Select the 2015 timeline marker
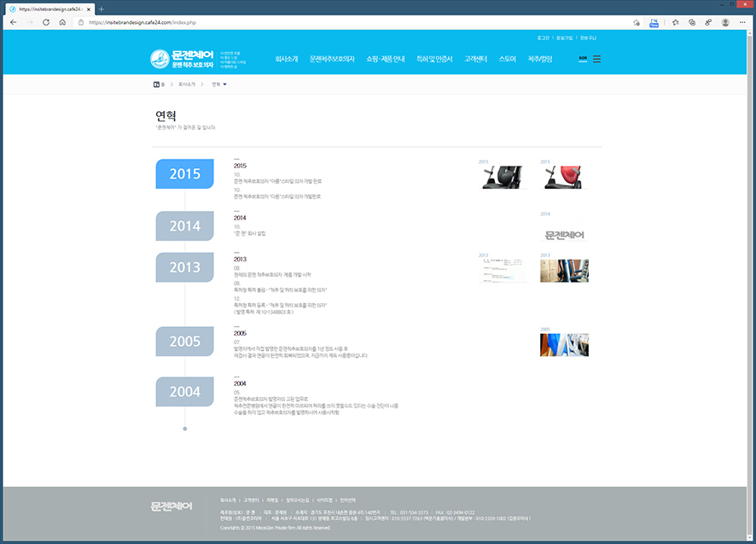 point(185,173)
